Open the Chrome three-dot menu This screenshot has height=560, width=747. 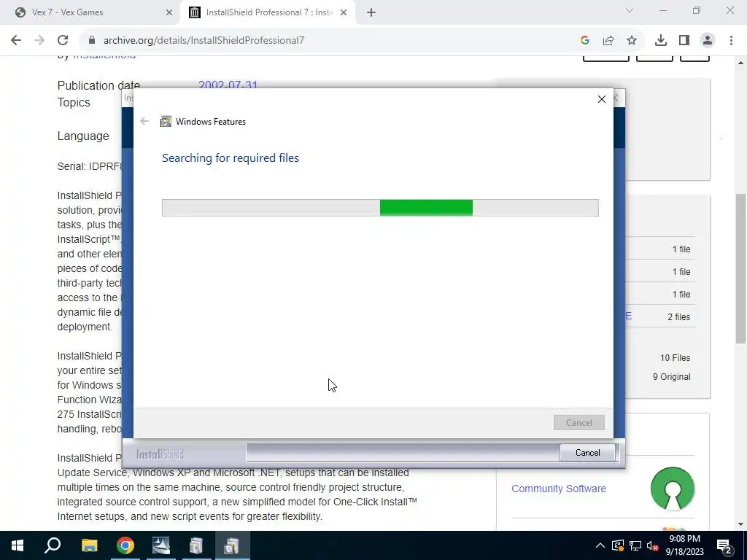pos(731,41)
